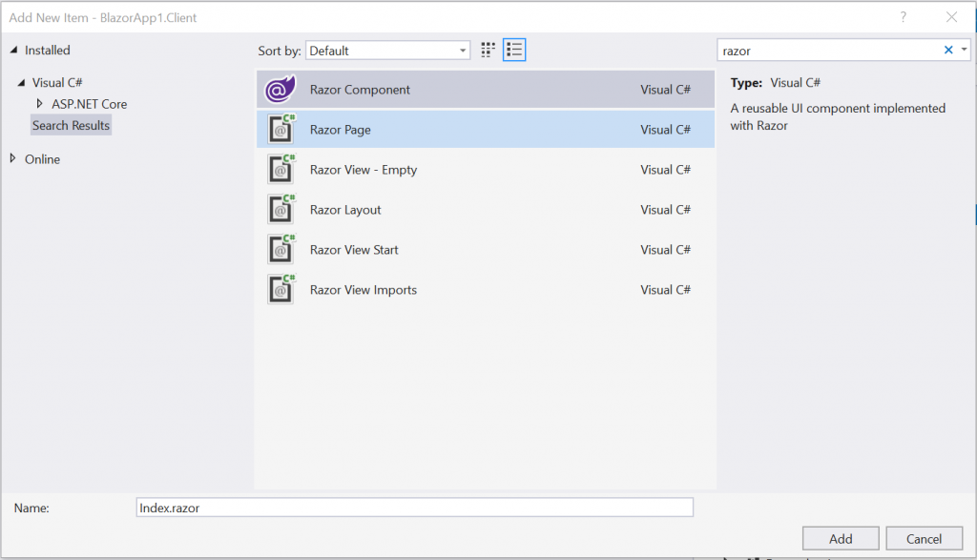The image size is (977, 560).
Task: Expand the ASP.NET Core node
Action: click(x=40, y=104)
